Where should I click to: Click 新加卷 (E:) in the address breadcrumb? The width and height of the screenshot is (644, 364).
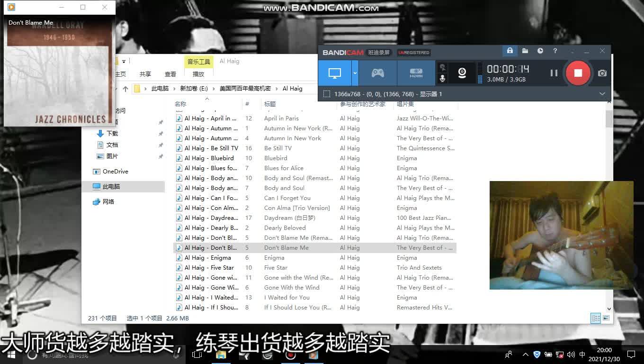coord(194,89)
